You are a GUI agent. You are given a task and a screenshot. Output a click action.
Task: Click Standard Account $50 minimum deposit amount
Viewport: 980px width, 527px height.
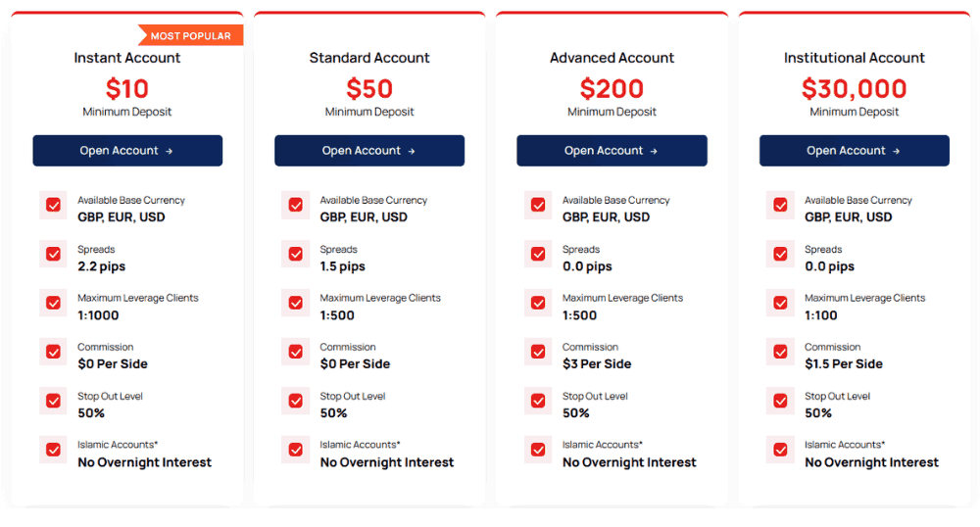click(369, 89)
